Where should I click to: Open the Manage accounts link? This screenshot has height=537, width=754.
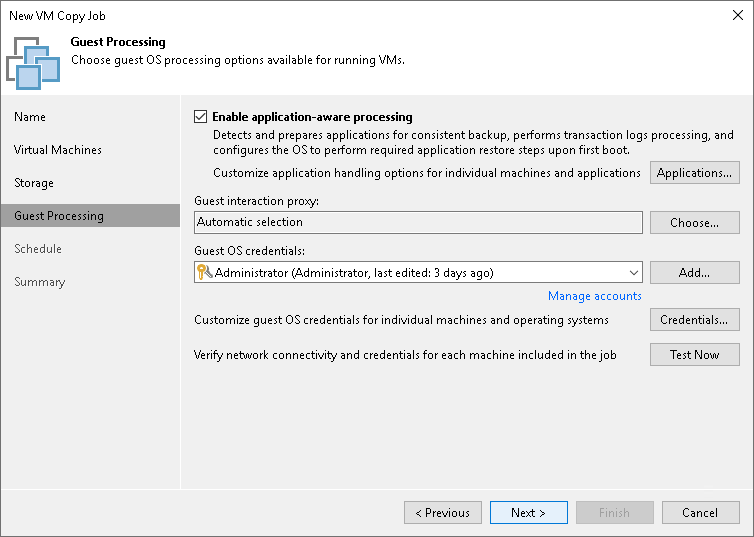tap(595, 296)
